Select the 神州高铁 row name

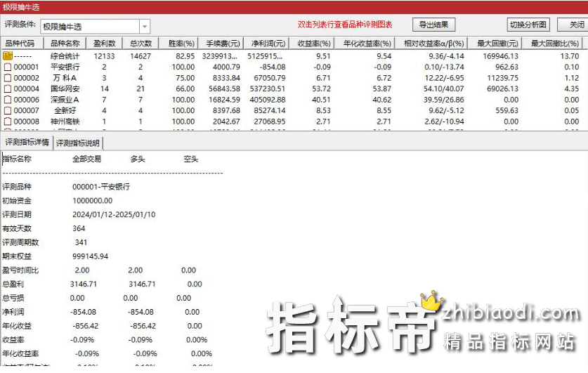(65, 122)
